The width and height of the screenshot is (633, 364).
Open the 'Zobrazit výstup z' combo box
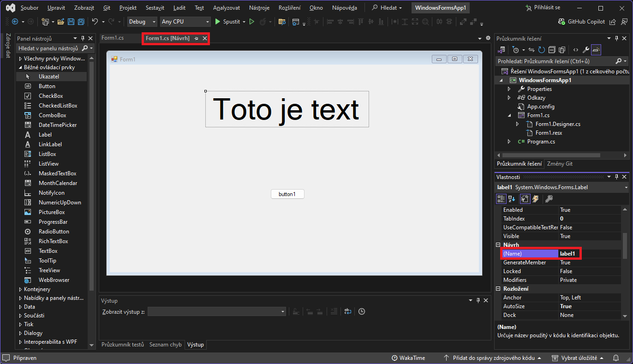coord(217,312)
